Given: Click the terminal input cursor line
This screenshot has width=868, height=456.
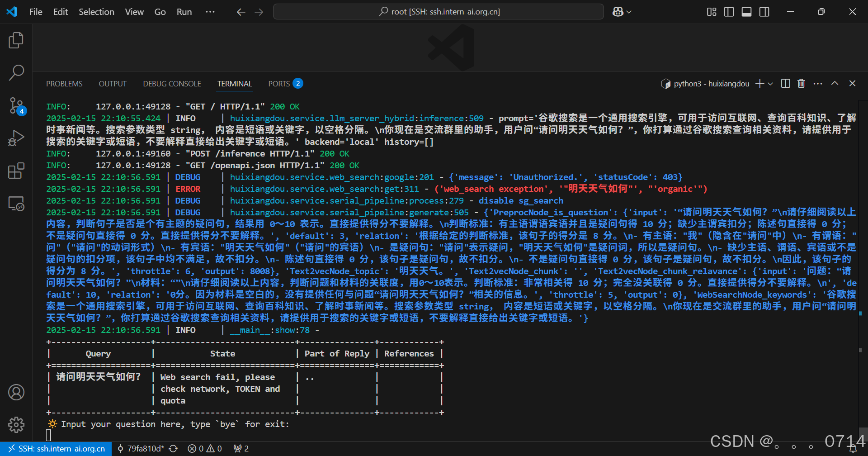Looking at the screenshot, I should click(x=49, y=435).
